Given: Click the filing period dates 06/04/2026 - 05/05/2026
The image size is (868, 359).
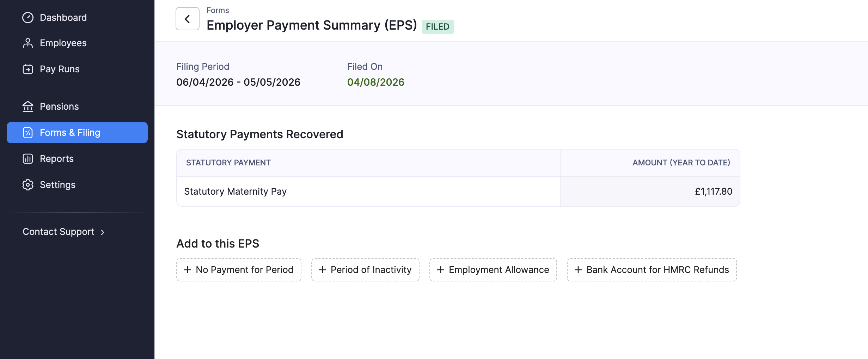Looking at the screenshot, I should (x=238, y=82).
